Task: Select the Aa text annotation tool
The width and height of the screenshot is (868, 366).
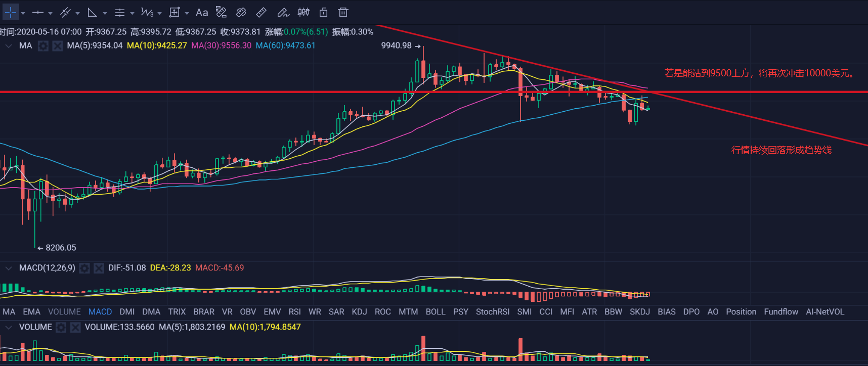Action: pyautogui.click(x=202, y=12)
